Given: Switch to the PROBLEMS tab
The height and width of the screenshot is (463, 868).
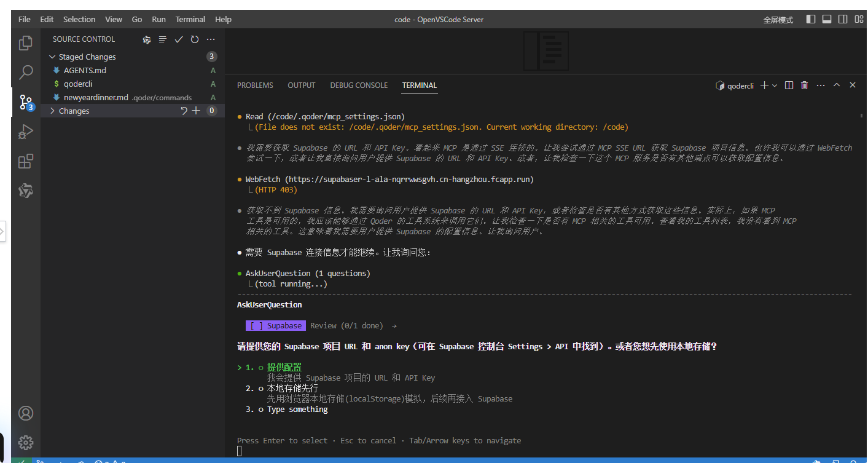Looking at the screenshot, I should click(255, 85).
